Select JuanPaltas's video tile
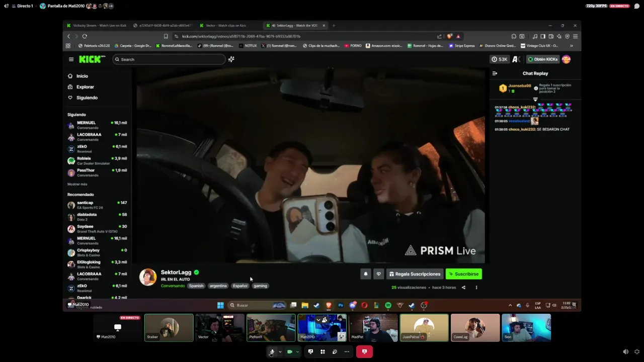The width and height of the screenshot is (644, 362). tap(424, 328)
